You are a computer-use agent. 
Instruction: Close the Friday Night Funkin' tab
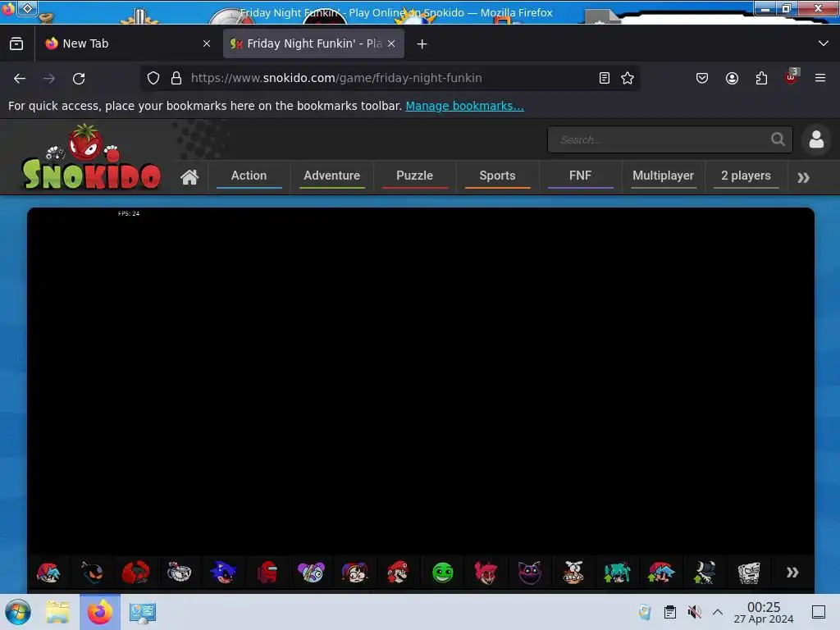pyautogui.click(x=391, y=43)
